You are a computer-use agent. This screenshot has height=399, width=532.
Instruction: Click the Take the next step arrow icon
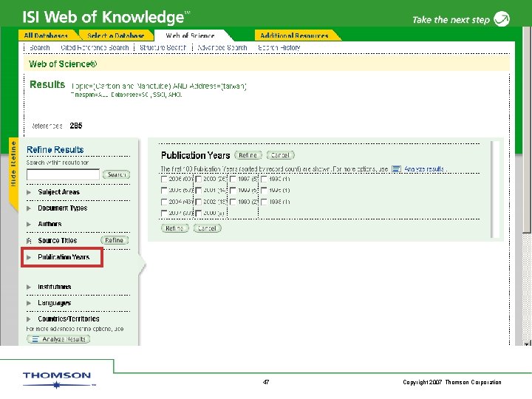(x=502, y=19)
